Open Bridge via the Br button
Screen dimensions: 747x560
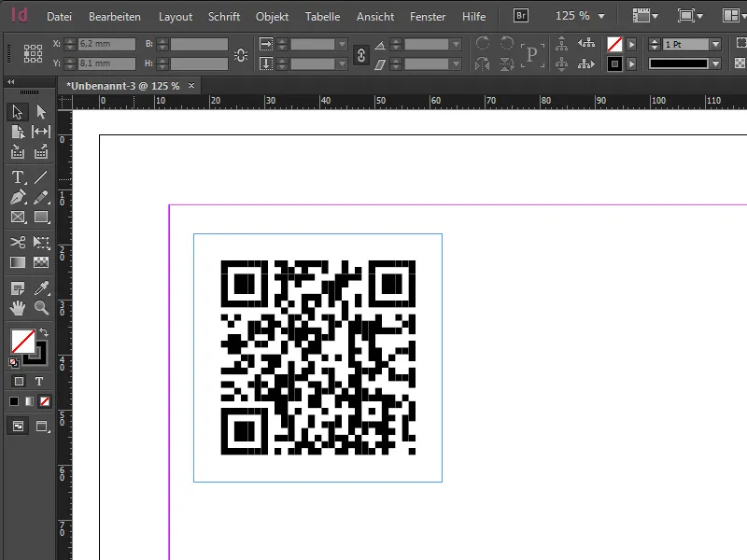click(519, 15)
